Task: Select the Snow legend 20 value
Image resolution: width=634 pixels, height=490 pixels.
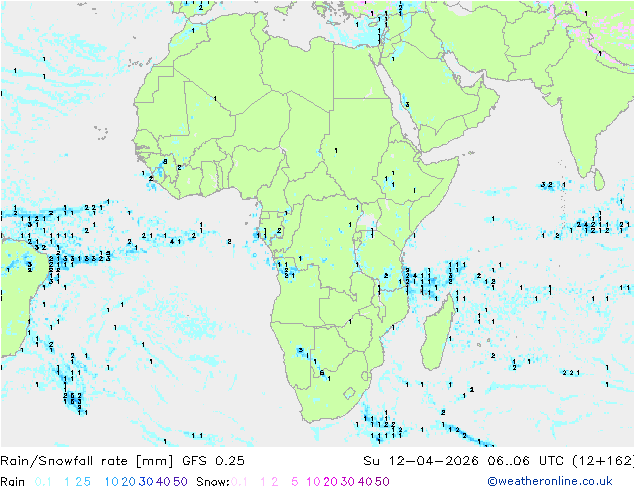Action: pos(330,482)
